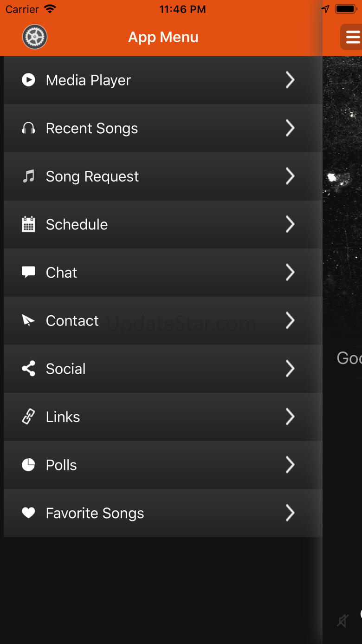Go to Favorite Songs label
This screenshot has height=644, width=362.
(95, 513)
